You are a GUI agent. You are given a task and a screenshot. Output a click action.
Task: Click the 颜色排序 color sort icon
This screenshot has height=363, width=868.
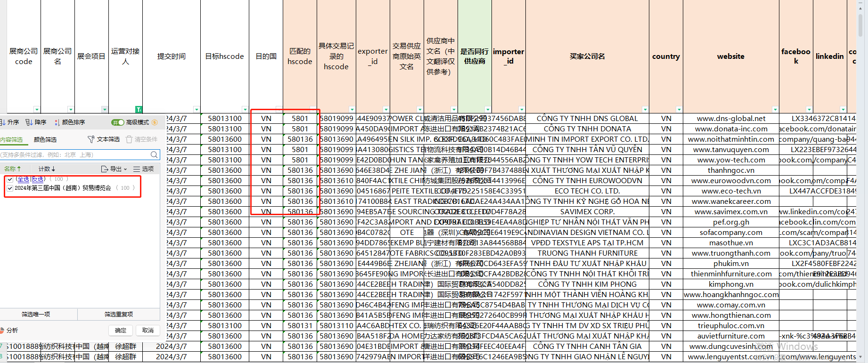(57, 122)
